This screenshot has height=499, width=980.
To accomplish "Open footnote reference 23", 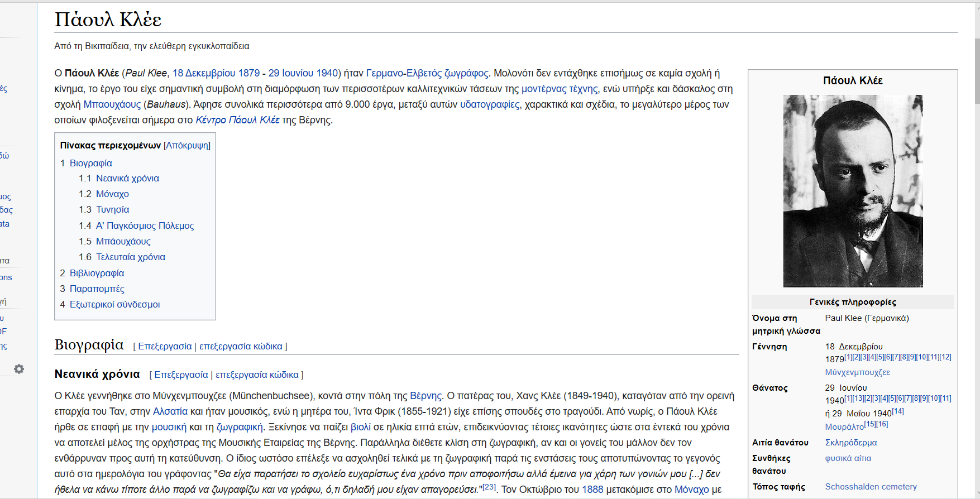I will point(489,487).
